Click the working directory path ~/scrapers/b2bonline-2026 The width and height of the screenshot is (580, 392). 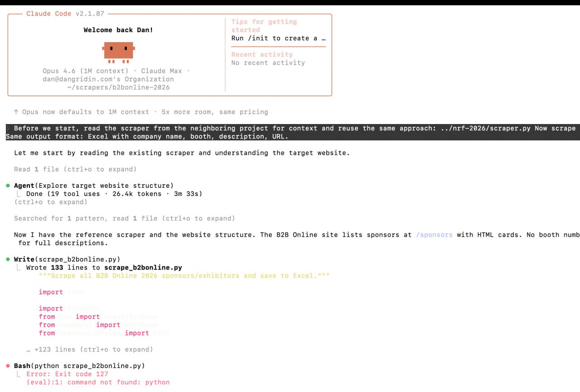[118, 87]
